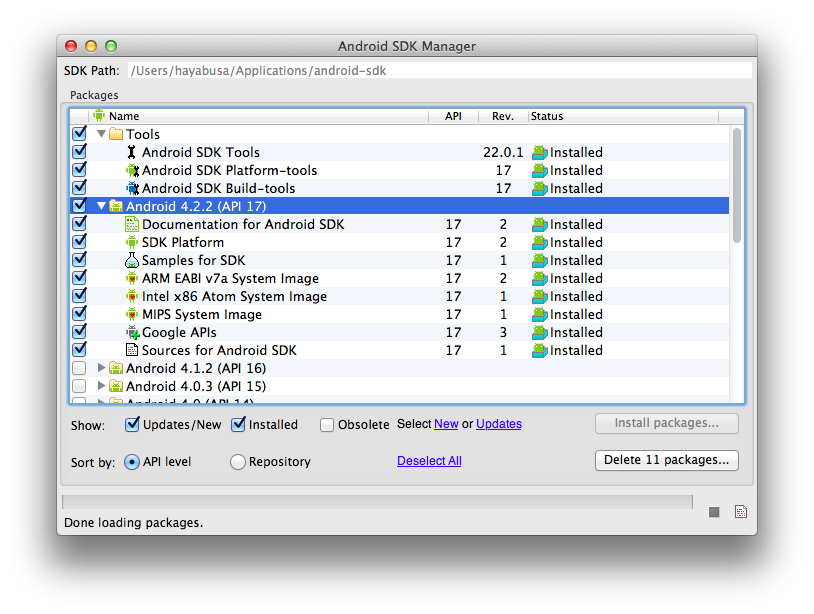814x614 pixels.
Task: Click the Android SDK Platform-tools icon
Action: (x=132, y=170)
